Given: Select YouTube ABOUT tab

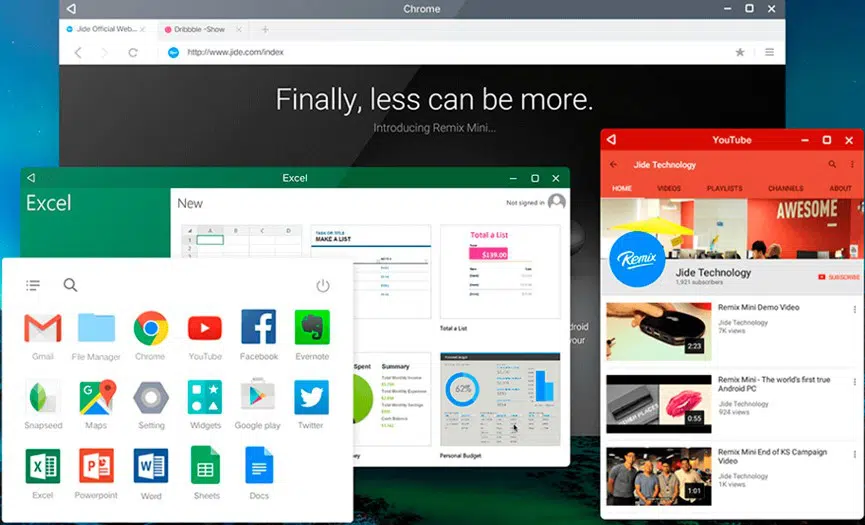Looking at the screenshot, I should coord(841,189).
